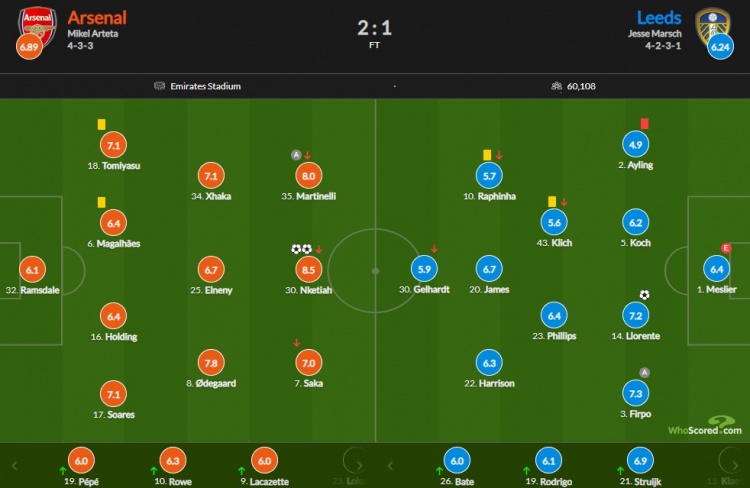This screenshot has height=488, width=750.
Task: Click Ayling's red card icon
Action: click(x=644, y=123)
